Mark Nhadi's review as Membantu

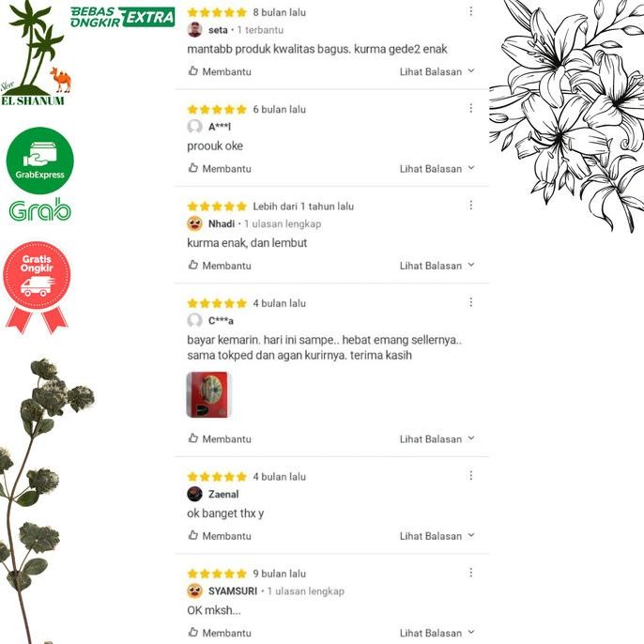[220, 266]
